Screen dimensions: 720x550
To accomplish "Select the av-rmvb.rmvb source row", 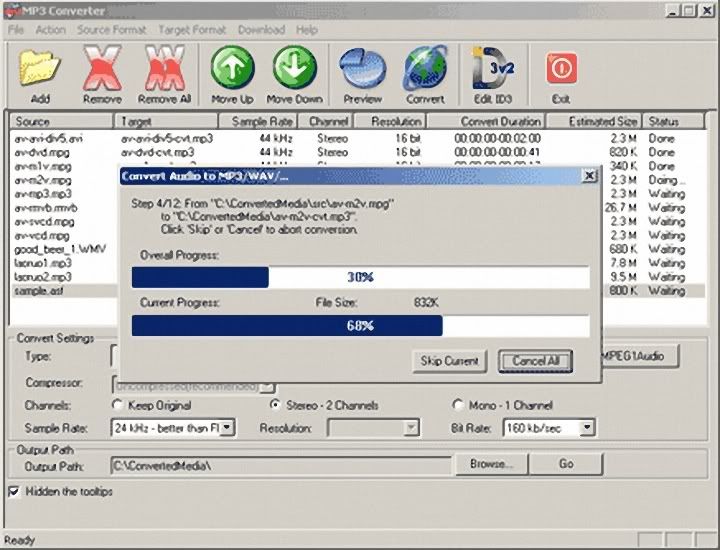I will pyautogui.click(x=45, y=208).
